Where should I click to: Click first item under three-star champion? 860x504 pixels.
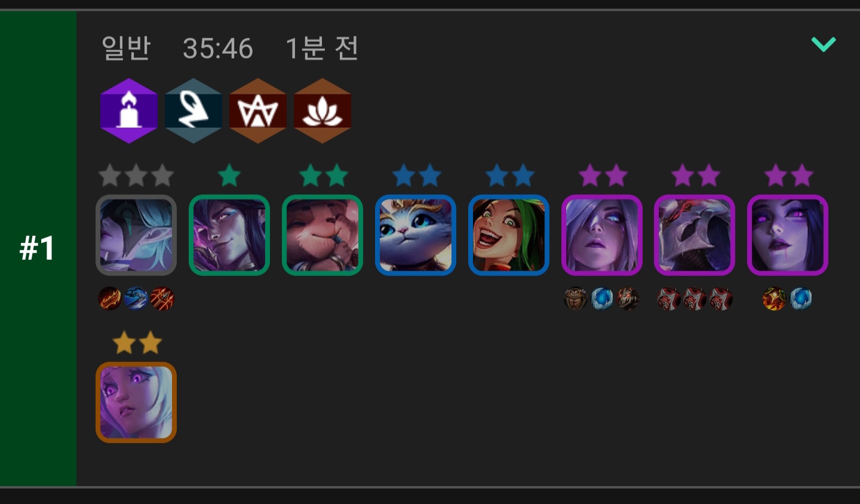pos(110,299)
